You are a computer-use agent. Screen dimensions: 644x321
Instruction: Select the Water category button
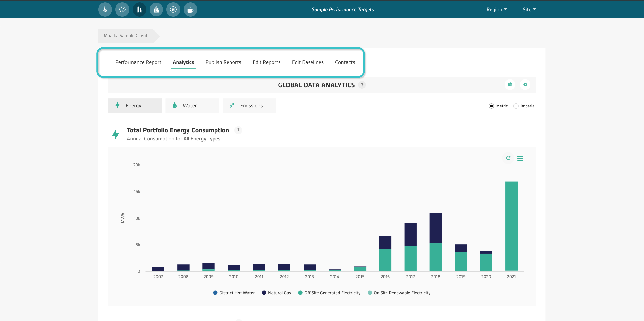click(x=192, y=106)
